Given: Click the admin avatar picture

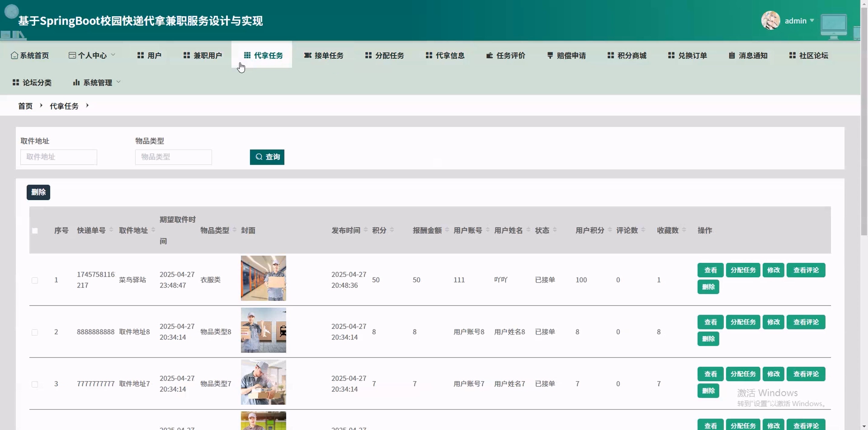Looking at the screenshot, I should click(770, 21).
